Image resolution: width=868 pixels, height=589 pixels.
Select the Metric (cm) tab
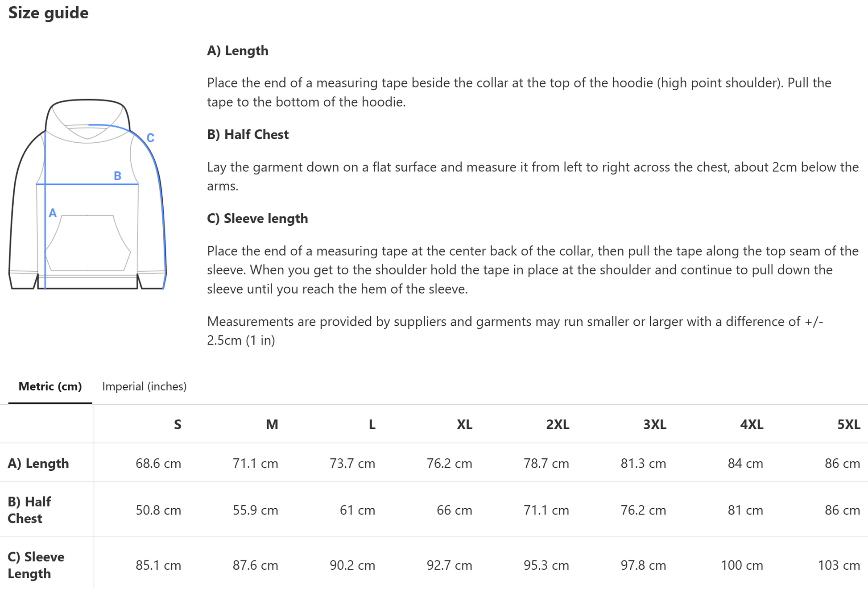50,386
